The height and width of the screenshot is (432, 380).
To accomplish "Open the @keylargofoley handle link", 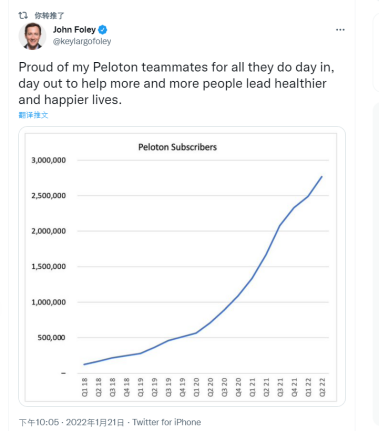I will coord(82,41).
